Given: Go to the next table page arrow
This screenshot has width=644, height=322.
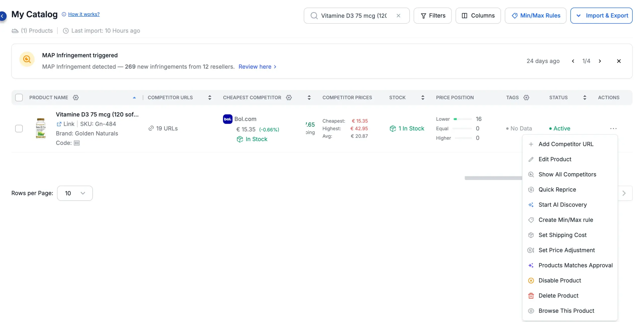Looking at the screenshot, I should coord(624,193).
